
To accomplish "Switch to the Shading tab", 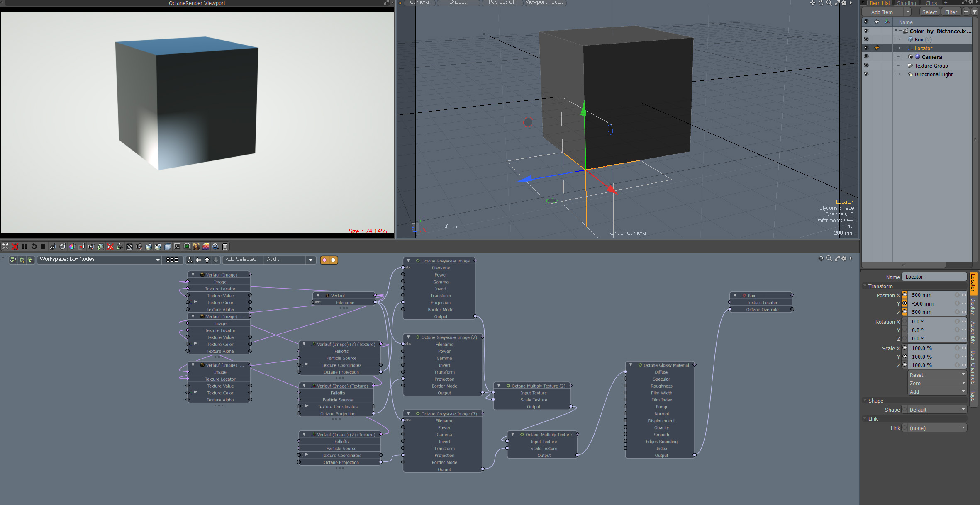I will tap(906, 3).
